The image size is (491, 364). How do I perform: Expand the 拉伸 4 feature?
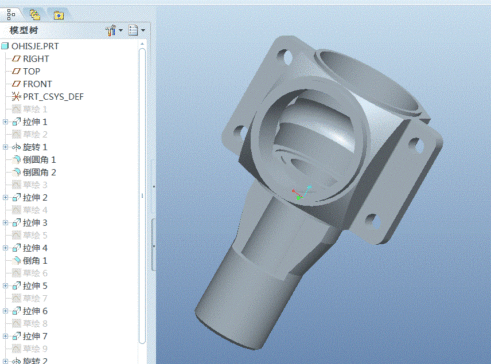tap(5, 248)
